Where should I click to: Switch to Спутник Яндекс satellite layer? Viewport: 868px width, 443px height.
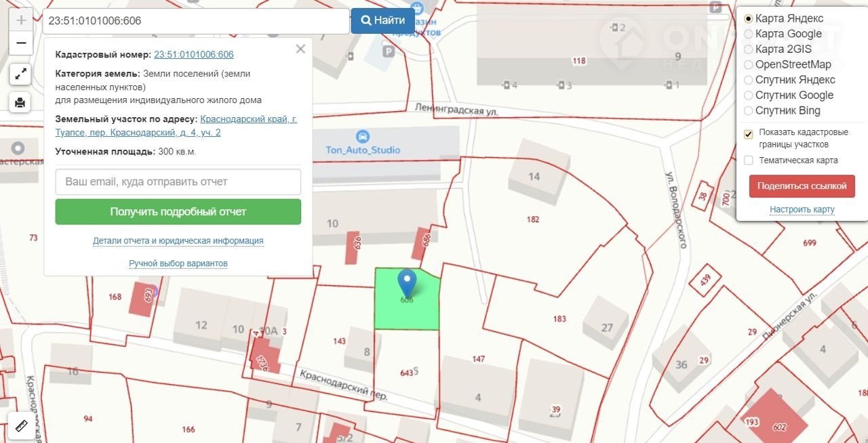click(x=749, y=80)
